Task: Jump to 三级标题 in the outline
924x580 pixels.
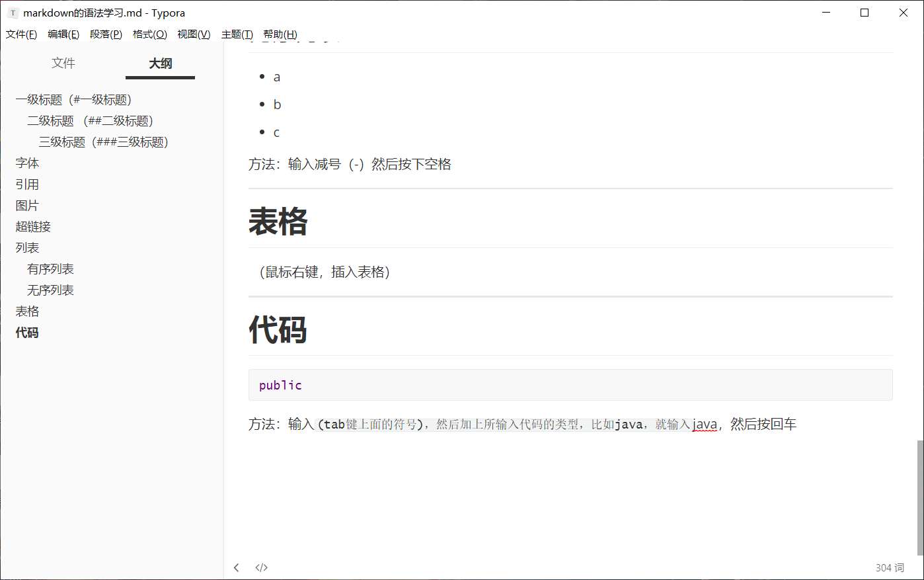Action: [x=104, y=142]
